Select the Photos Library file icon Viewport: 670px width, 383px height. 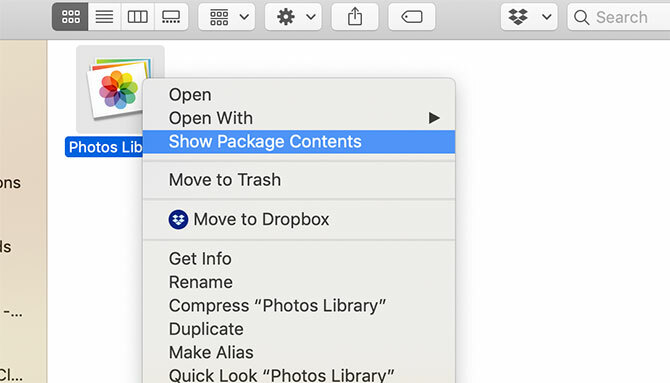(x=115, y=89)
